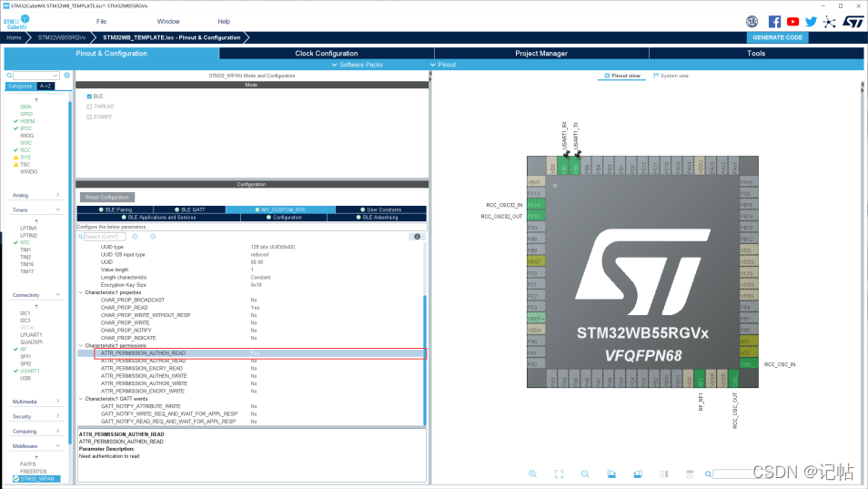Viewport: 868px width, 489px height.
Task: Collapse Characteristic1 properties group
Action: point(81,292)
